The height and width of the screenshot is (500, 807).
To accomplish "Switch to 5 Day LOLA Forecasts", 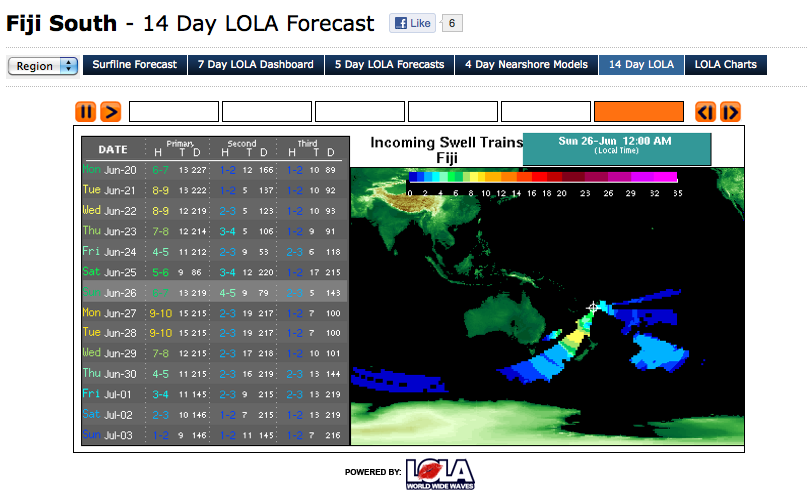I will (x=390, y=65).
